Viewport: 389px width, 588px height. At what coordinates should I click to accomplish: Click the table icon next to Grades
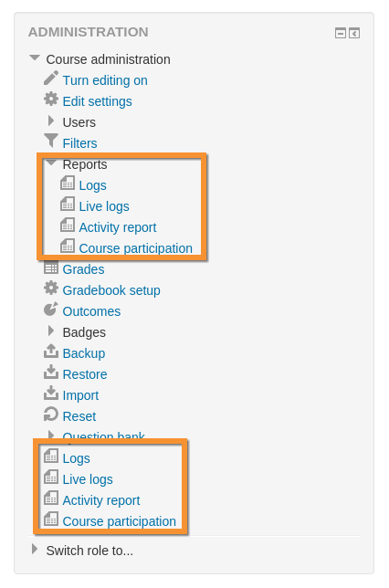(51, 268)
